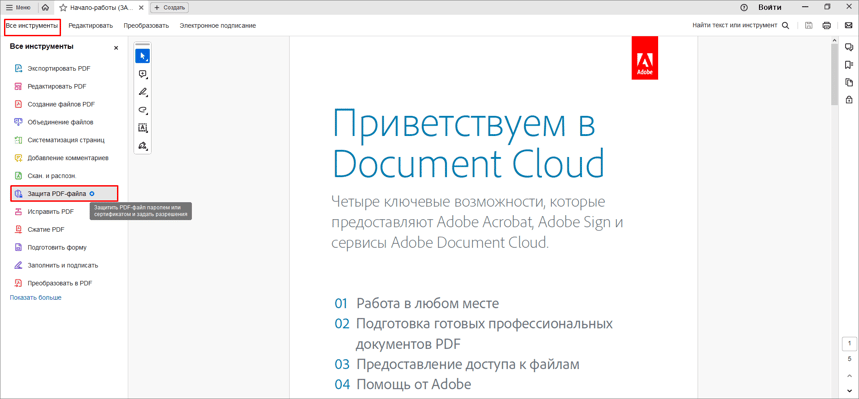Click the Найти текст или инструмент search field
Image resolution: width=859 pixels, height=399 pixels.
735,25
